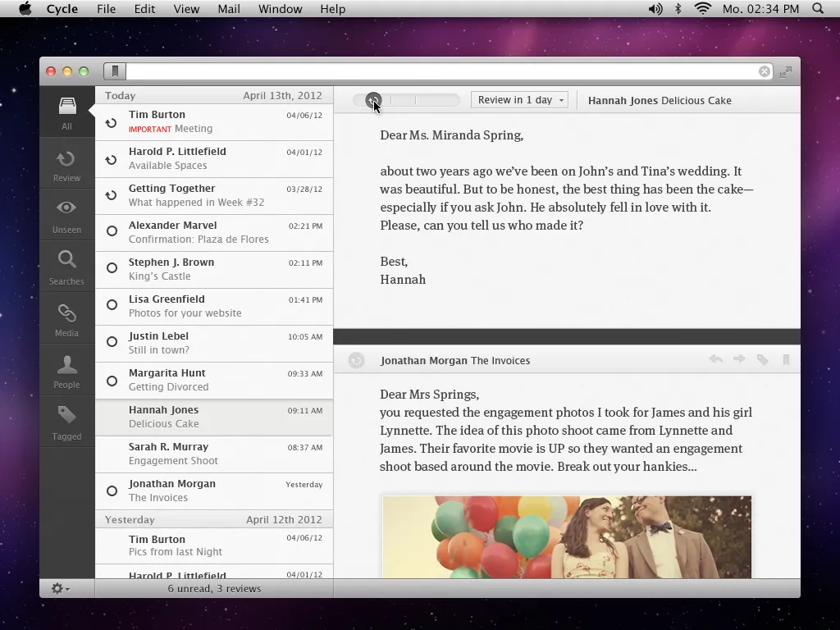Enter full screen with the arrows icon

[786, 72]
